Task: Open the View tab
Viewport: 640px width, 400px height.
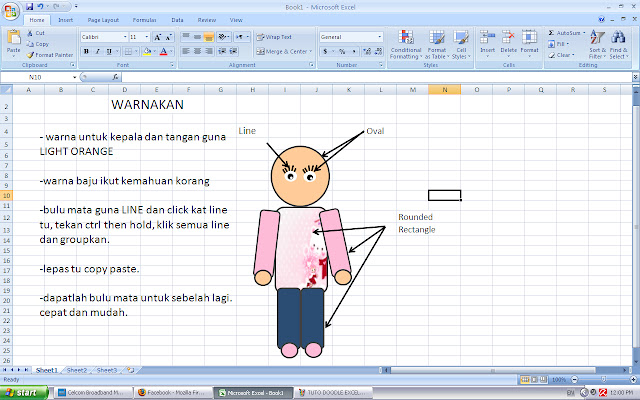Action: 236,20
